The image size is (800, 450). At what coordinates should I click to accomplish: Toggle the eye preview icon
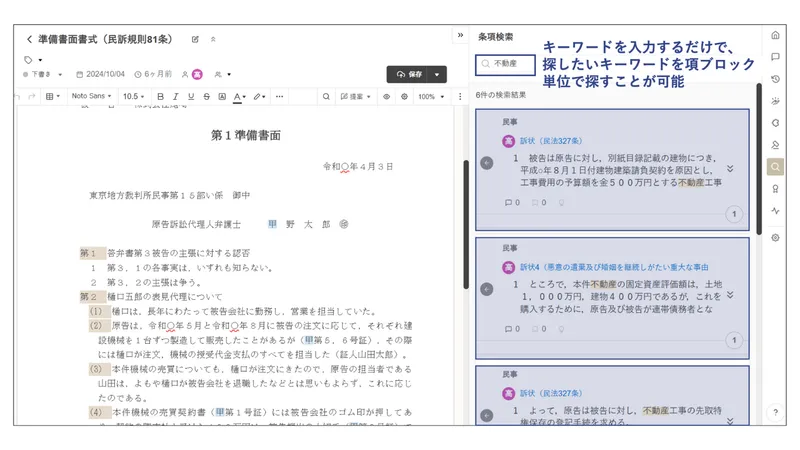[386, 96]
